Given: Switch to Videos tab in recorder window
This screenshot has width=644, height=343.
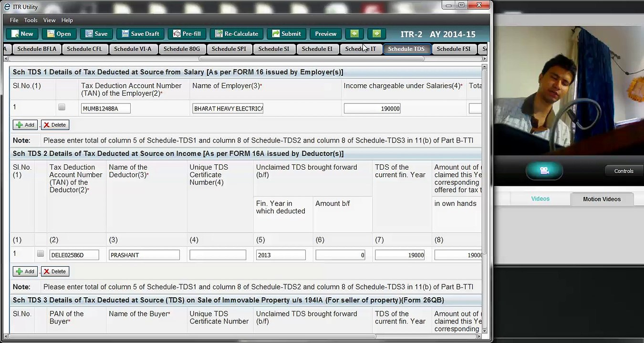Looking at the screenshot, I should (x=540, y=199).
